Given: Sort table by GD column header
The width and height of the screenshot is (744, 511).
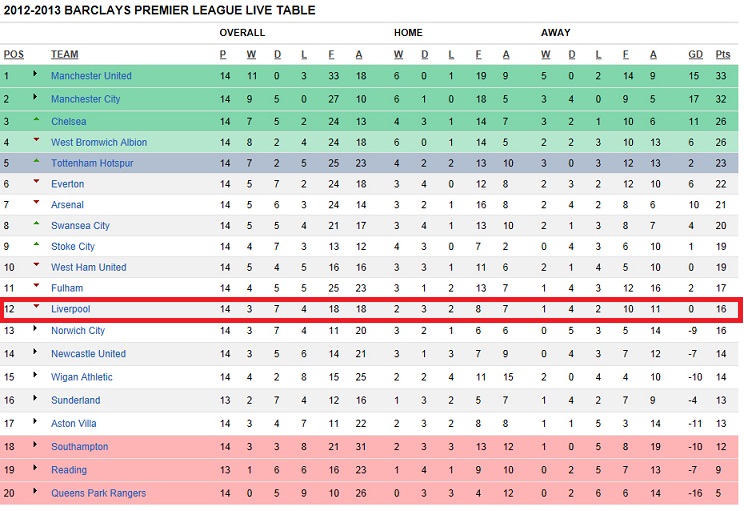Looking at the screenshot, I should 695,55.
